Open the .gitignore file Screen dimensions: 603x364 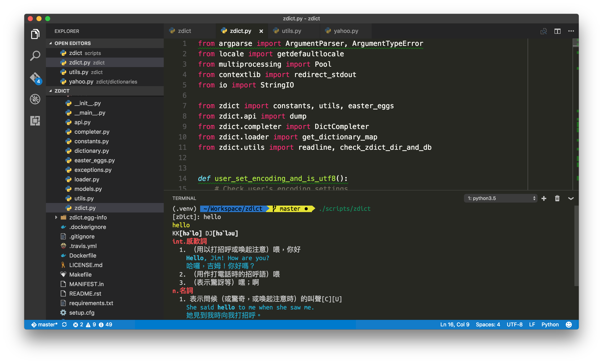click(105, 236)
